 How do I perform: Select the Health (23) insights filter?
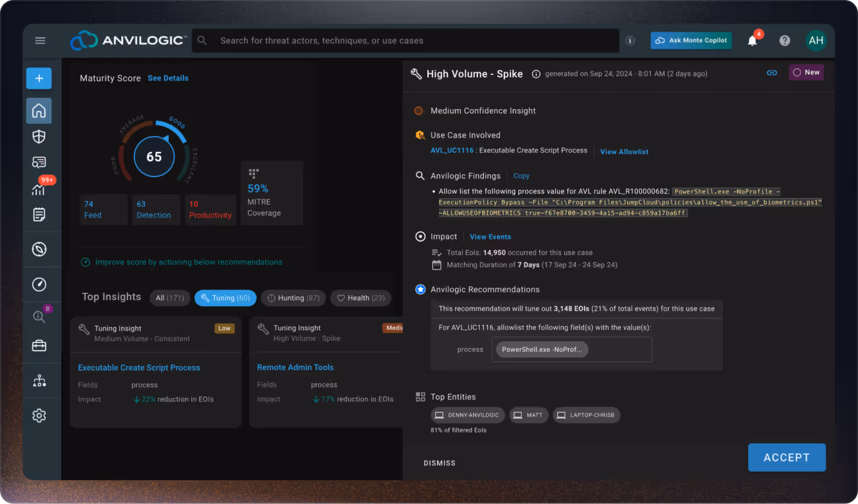point(361,298)
